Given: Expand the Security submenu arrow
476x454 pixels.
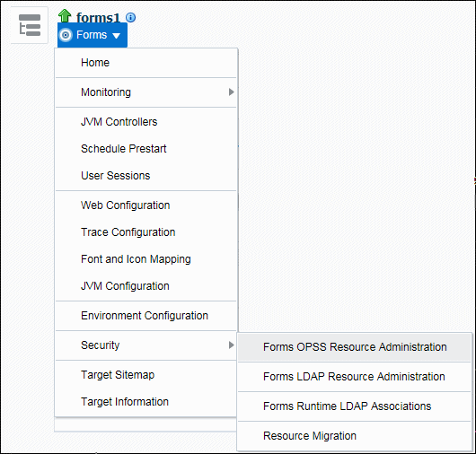Looking at the screenshot, I should point(232,345).
